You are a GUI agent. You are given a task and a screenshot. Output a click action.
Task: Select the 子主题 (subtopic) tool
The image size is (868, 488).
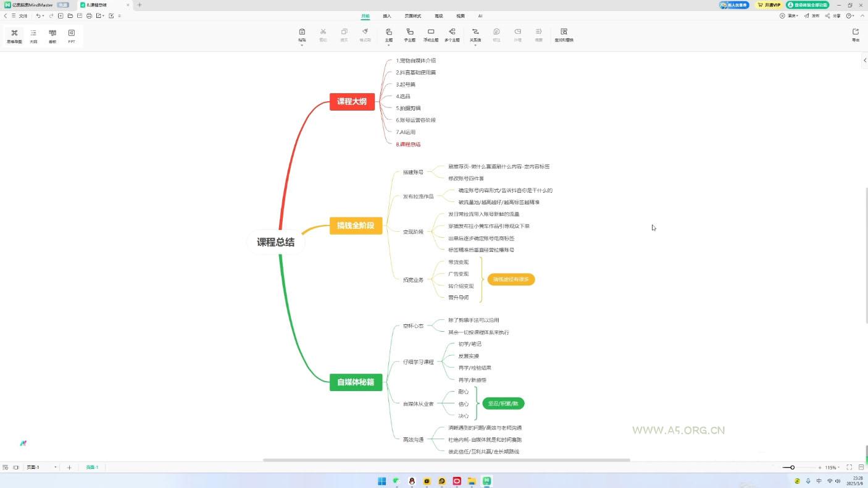[409, 34]
